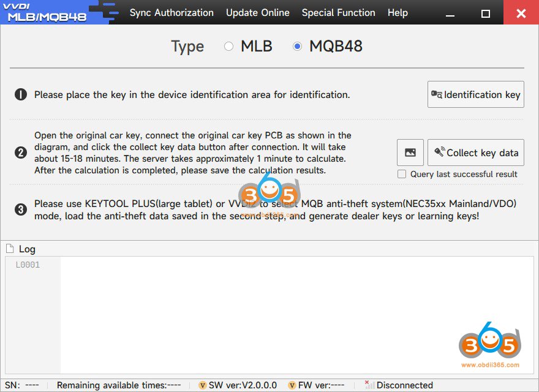This screenshot has width=539, height=392.
Task: Open the Sync Authorization menu
Action: [171, 13]
